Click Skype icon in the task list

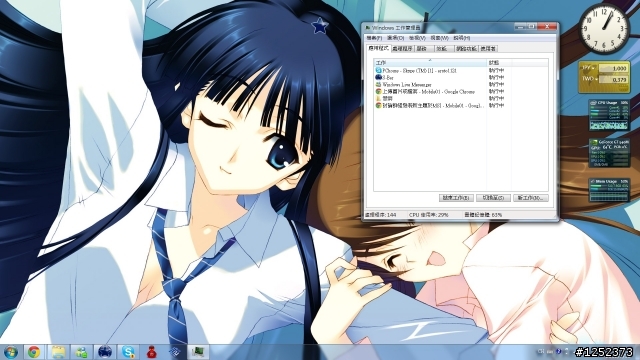coord(378,71)
